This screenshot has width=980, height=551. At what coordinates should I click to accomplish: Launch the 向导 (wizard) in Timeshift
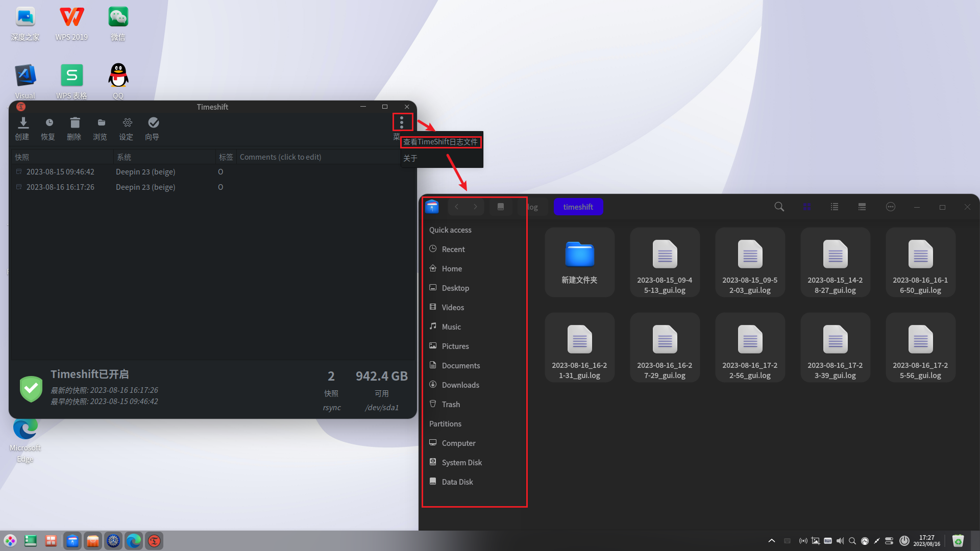click(153, 127)
